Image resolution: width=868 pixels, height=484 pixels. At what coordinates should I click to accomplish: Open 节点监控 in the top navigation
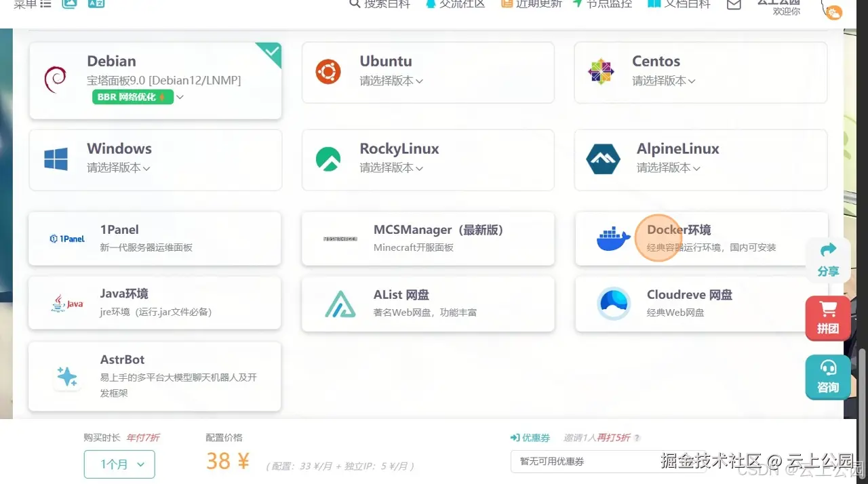(x=602, y=4)
